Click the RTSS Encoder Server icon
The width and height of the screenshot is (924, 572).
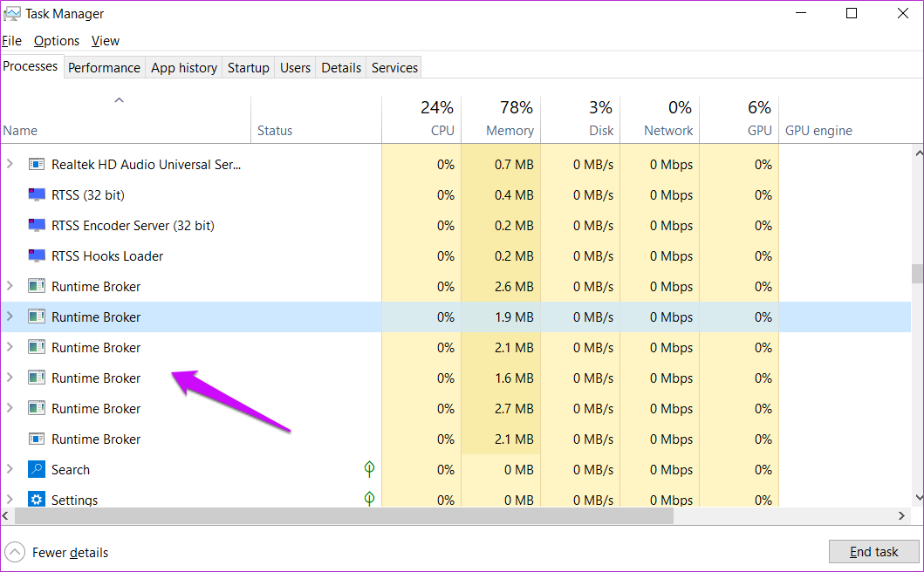pos(37,225)
